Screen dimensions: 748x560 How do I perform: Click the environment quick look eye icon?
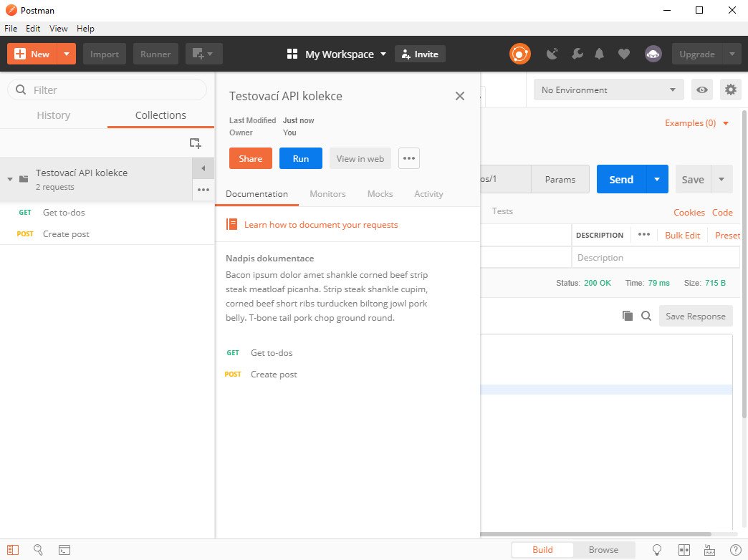tap(701, 90)
